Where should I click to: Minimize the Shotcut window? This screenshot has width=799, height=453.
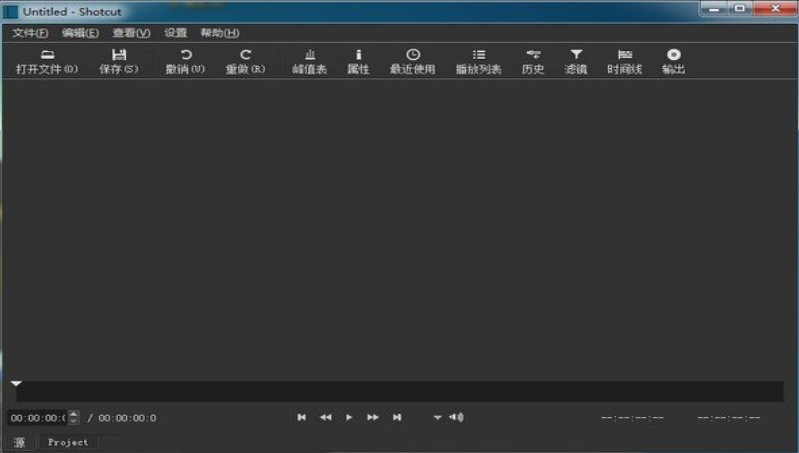point(714,9)
